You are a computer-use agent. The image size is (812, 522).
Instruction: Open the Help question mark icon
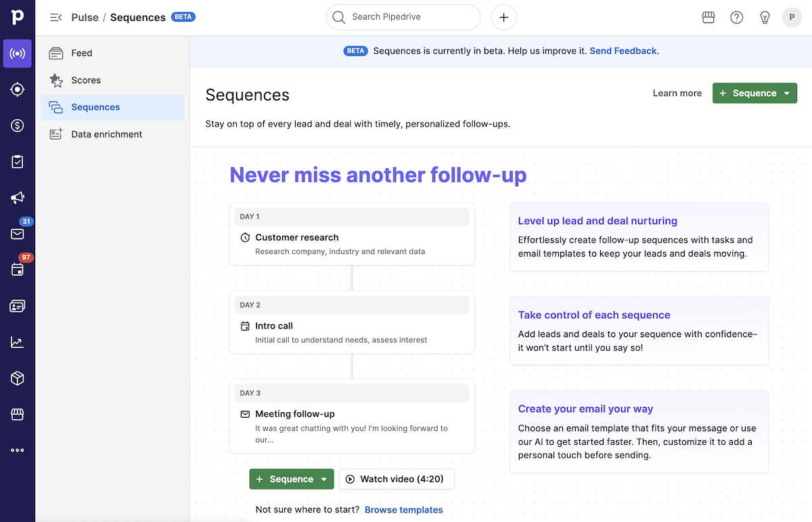(x=736, y=17)
